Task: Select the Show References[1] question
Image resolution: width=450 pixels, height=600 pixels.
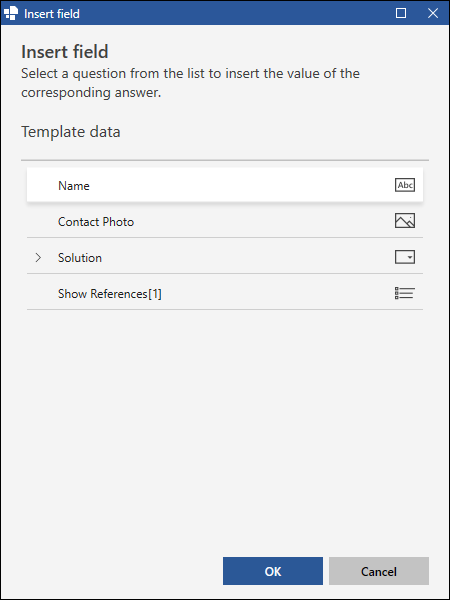Action: click(225, 294)
